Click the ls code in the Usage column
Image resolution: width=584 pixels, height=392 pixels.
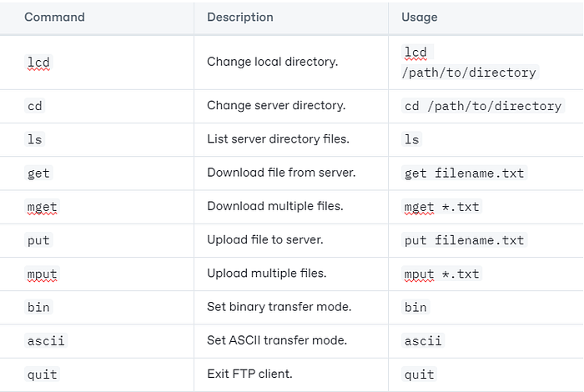(x=411, y=139)
